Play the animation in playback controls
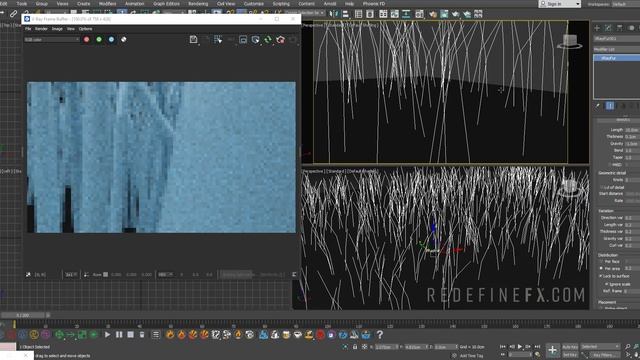Viewport: 640px width, 360px height. (x=520, y=347)
